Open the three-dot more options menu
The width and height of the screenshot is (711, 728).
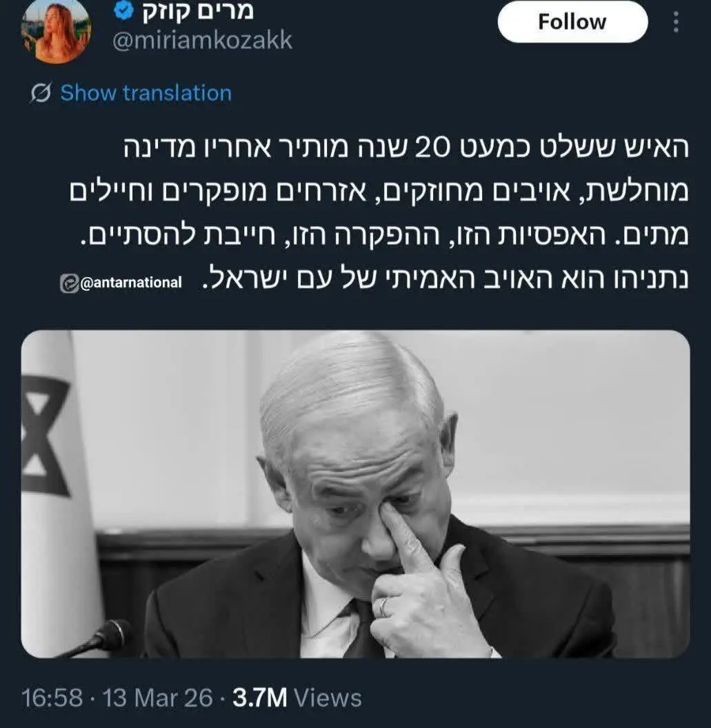(x=676, y=22)
